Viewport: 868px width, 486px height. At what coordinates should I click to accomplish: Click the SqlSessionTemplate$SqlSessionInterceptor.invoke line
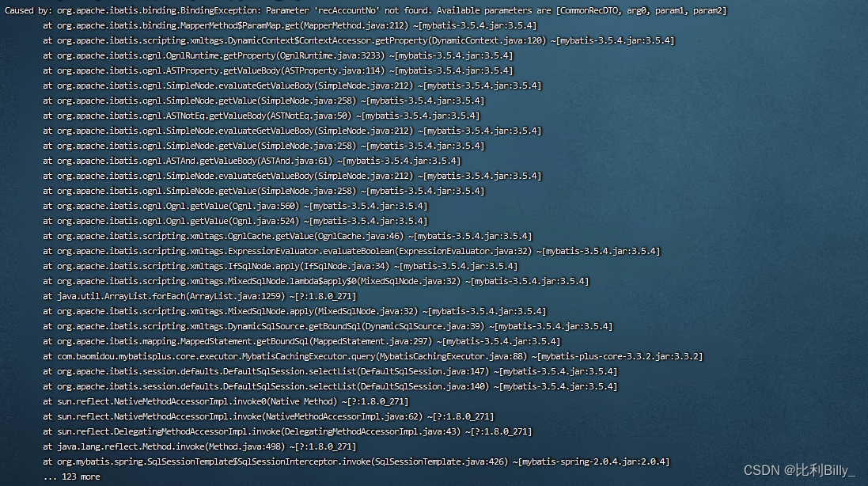coord(357,461)
